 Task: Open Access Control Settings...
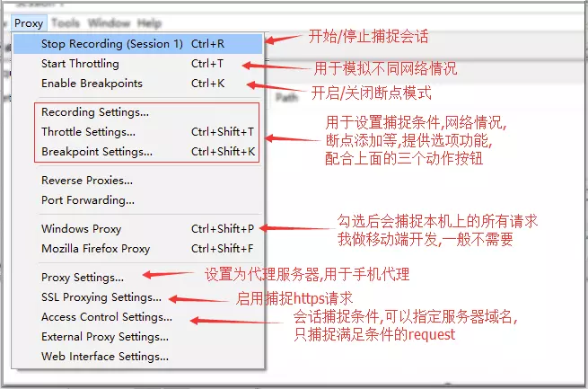(x=138, y=317)
